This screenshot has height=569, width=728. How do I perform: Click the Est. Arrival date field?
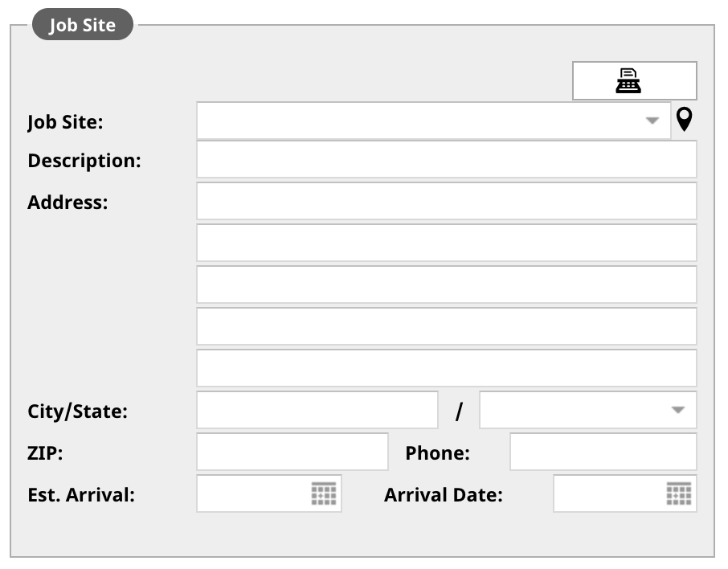pyautogui.click(x=269, y=493)
